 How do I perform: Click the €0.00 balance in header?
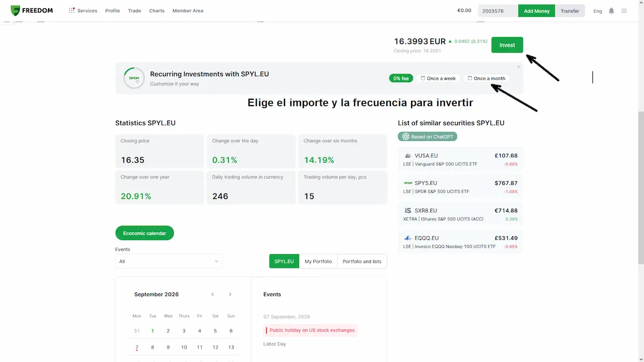pyautogui.click(x=464, y=11)
